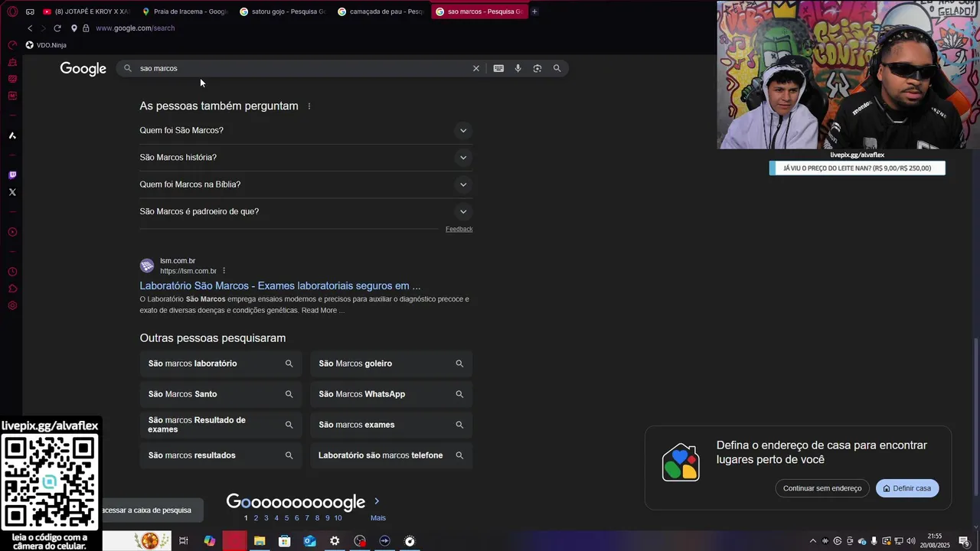980x551 pixels.
Task: Search 'São Marcos WhatsApp' suggestion
Action: tap(391, 394)
